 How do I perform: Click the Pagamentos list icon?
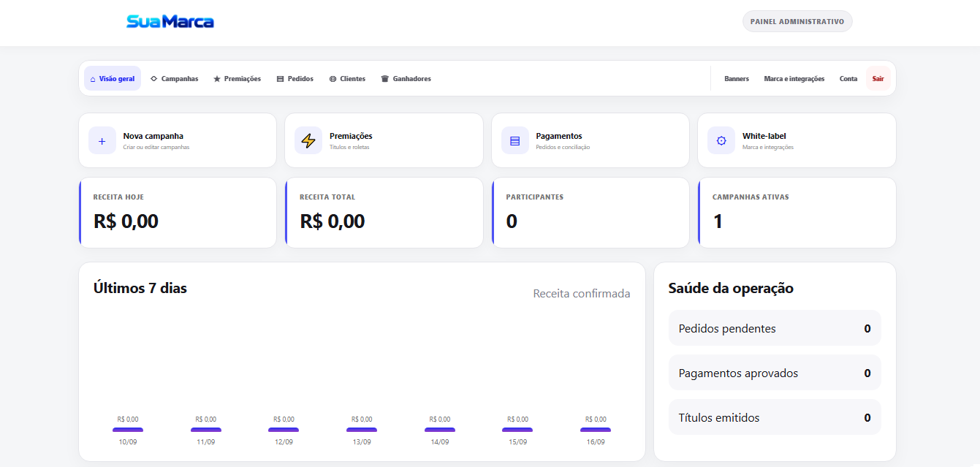[x=515, y=140]
